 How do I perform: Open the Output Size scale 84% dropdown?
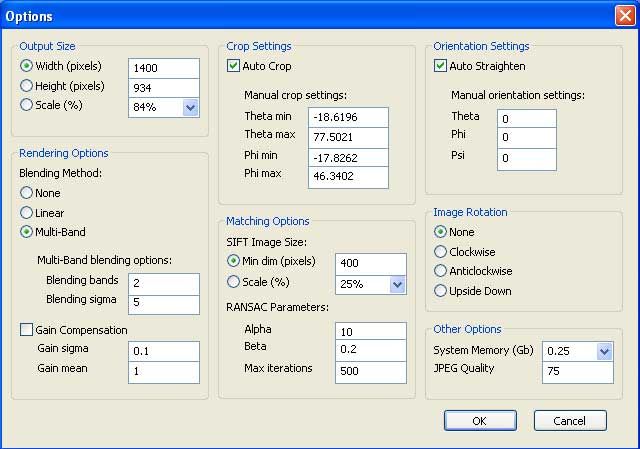pyautogui.click(x=190, y=107)
